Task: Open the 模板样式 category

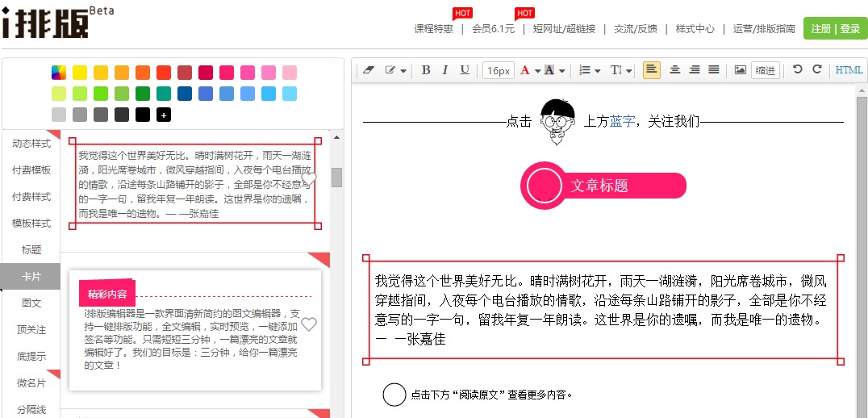Action: [x=31, y=223]
